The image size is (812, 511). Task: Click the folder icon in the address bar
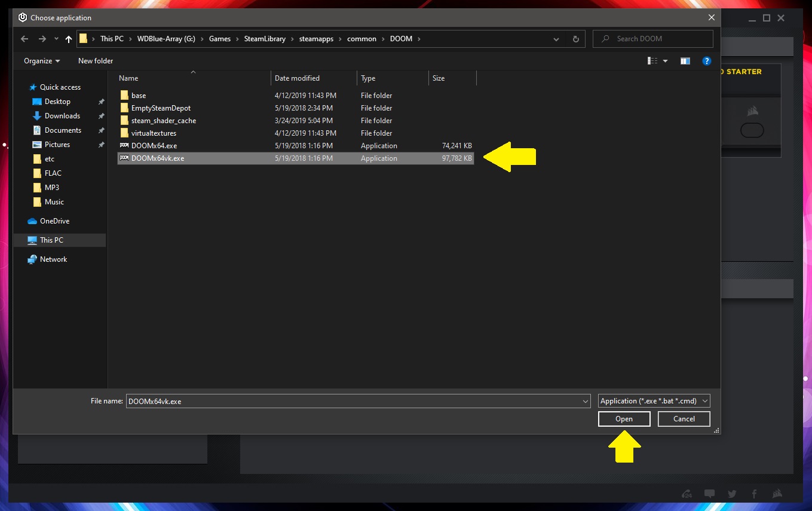[84, 39]
